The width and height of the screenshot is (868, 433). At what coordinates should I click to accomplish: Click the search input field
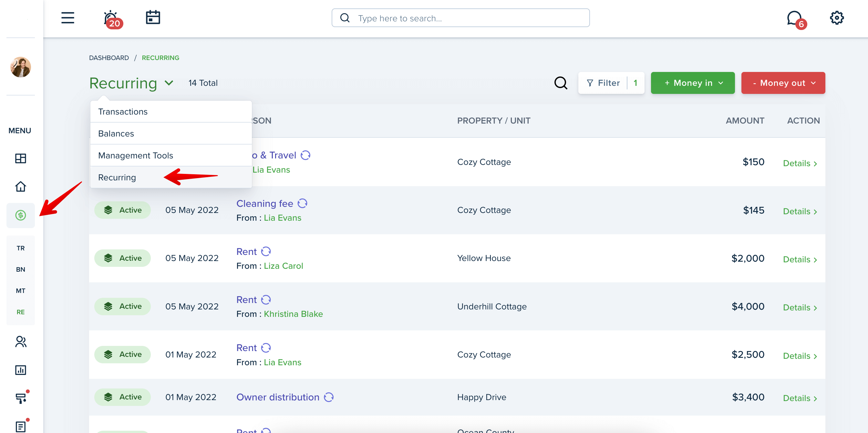[x=460, y=18]
